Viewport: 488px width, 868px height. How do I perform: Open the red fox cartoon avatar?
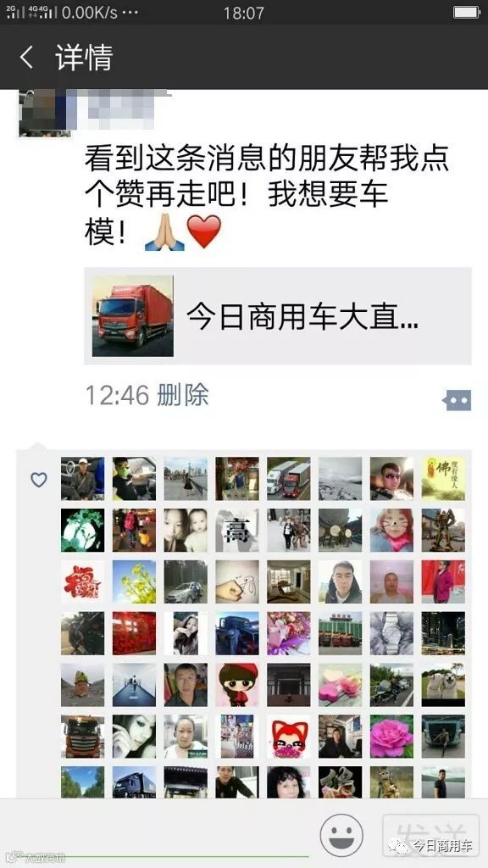pos(288,737)
